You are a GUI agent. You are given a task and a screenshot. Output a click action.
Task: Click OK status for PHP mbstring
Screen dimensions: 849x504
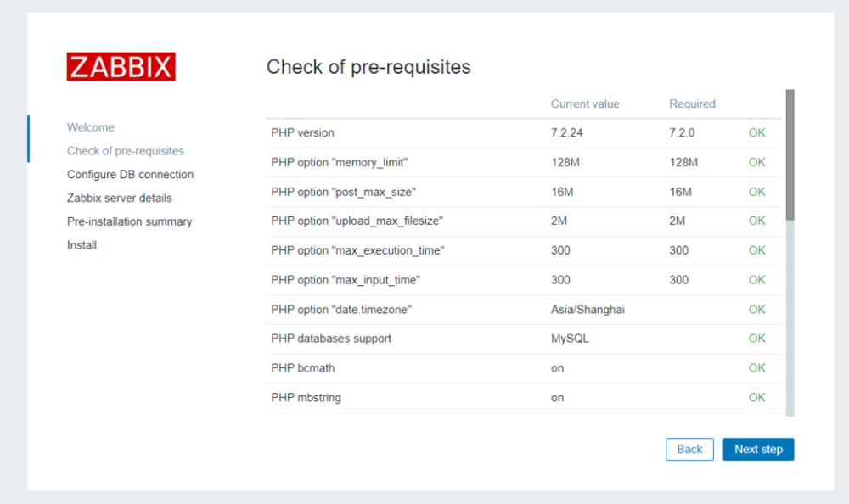756,397
